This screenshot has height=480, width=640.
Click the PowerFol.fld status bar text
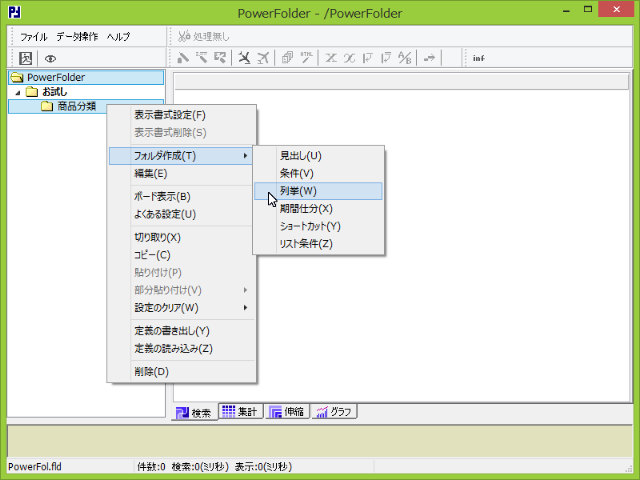[35, 467]
